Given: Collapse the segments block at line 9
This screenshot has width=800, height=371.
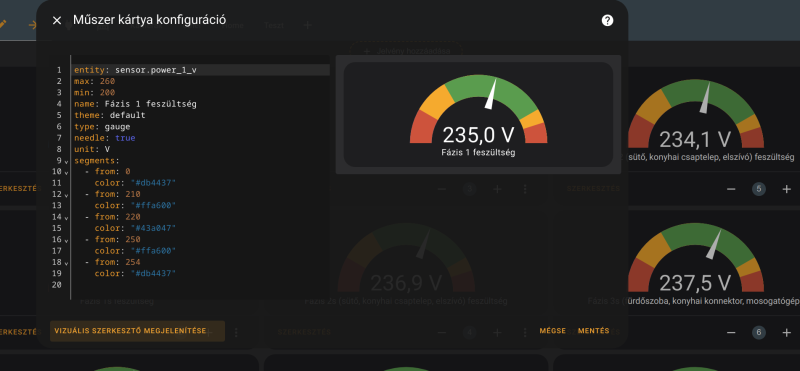Looking at the screenshot, I should (66, 162).
